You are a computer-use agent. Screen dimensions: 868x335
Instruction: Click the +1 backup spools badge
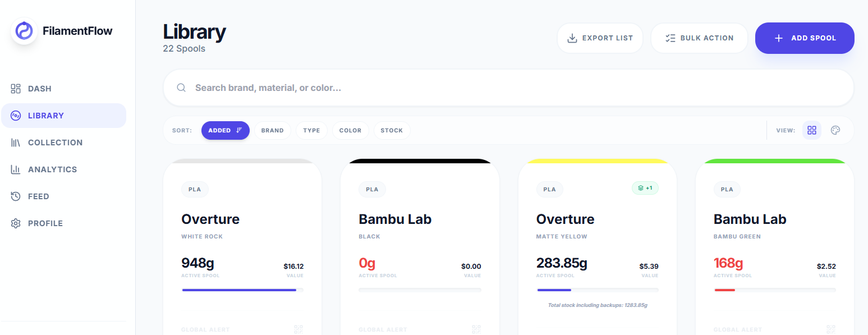[645, 188]
